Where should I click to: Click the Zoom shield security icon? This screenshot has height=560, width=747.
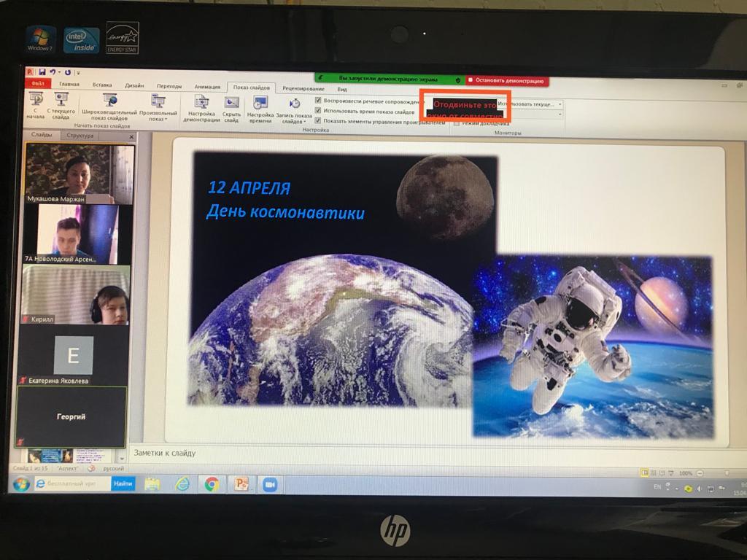458,80
